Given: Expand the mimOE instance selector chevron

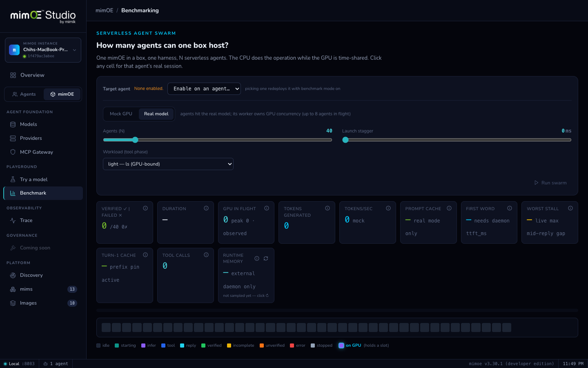Looking at the screenshot, I should [74, 50].
